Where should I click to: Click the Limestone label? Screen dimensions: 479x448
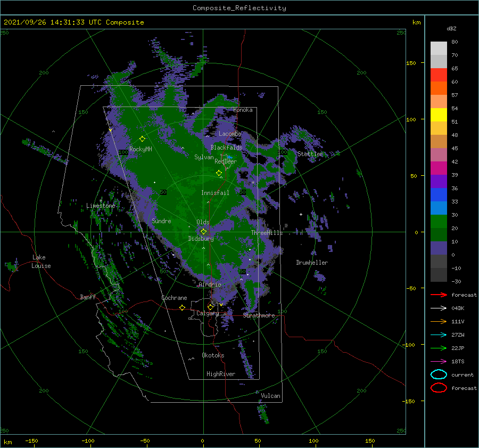coord(101,206)
